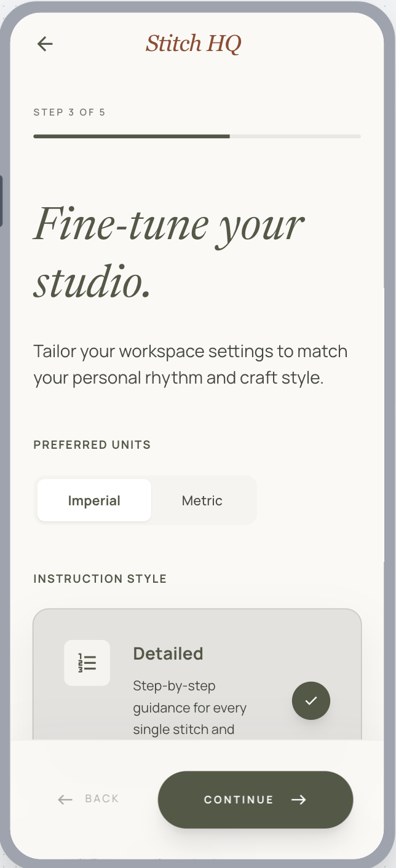This screenshot has width=396, height=868.
Task: Click the PREFERRED UNITS section label
Action: [92, 444]
